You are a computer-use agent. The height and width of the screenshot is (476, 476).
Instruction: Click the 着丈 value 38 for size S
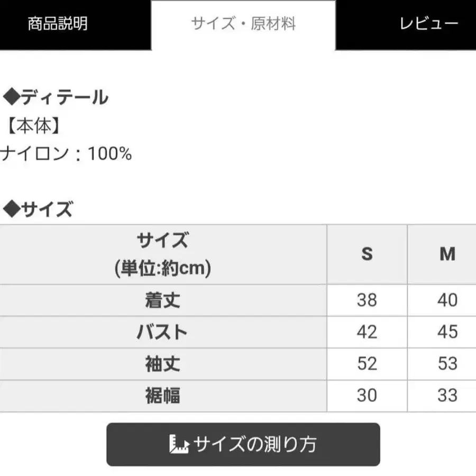pyautogui.click(x=367, y=300)
